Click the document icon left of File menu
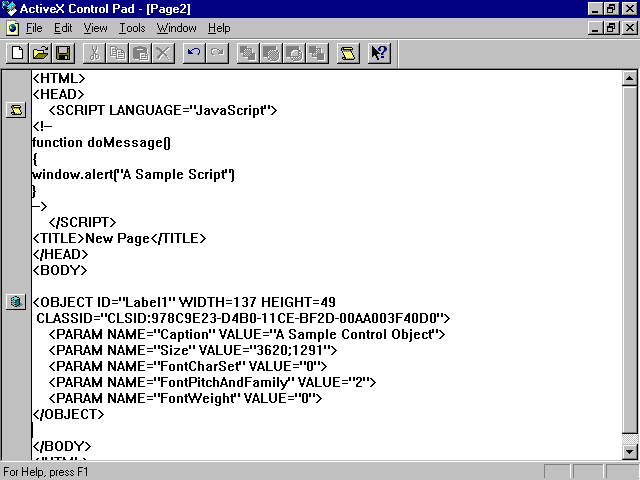 click(11, 28)
